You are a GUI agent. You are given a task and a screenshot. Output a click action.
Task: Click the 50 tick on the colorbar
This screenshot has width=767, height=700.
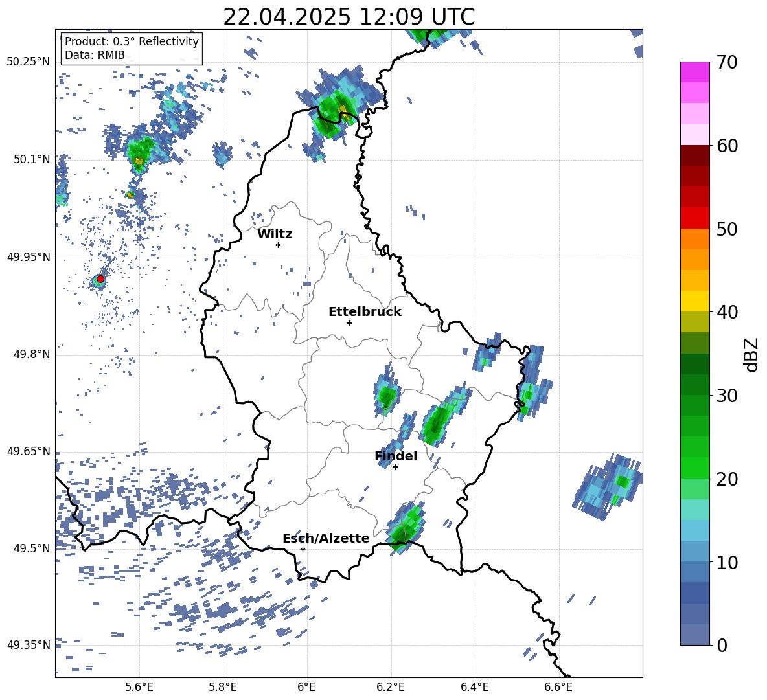[727, 229]
